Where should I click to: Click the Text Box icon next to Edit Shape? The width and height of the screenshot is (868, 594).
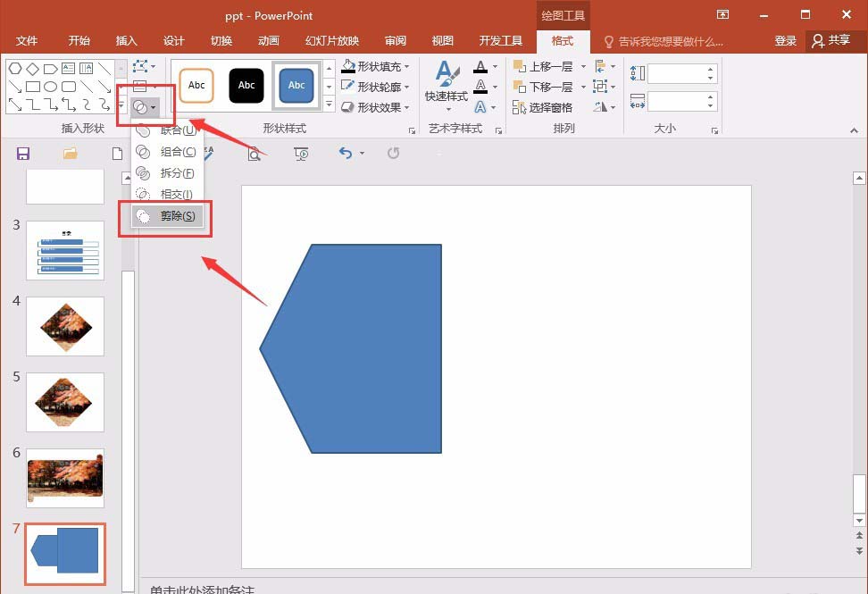click(140, 87)
